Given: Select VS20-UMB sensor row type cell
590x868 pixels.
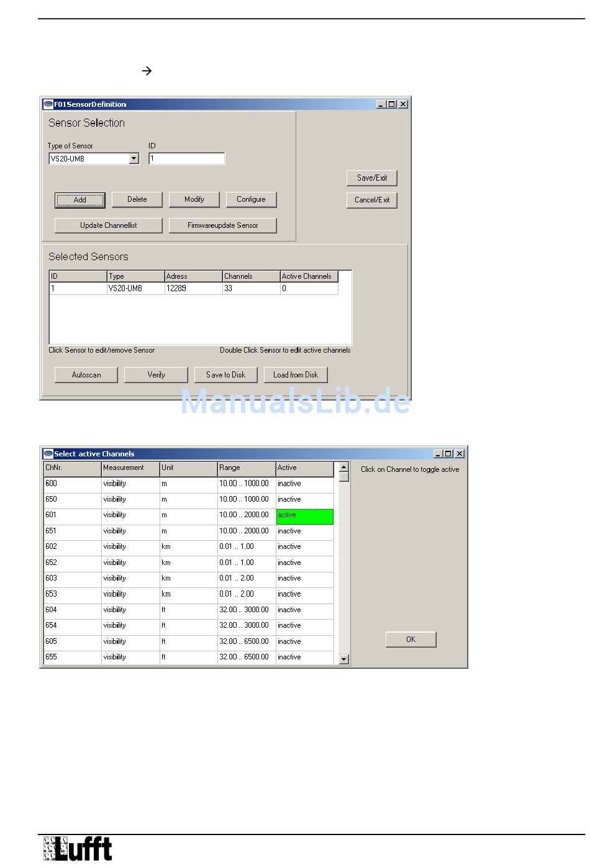Looking at the screenshot, I should click(135, 289).
